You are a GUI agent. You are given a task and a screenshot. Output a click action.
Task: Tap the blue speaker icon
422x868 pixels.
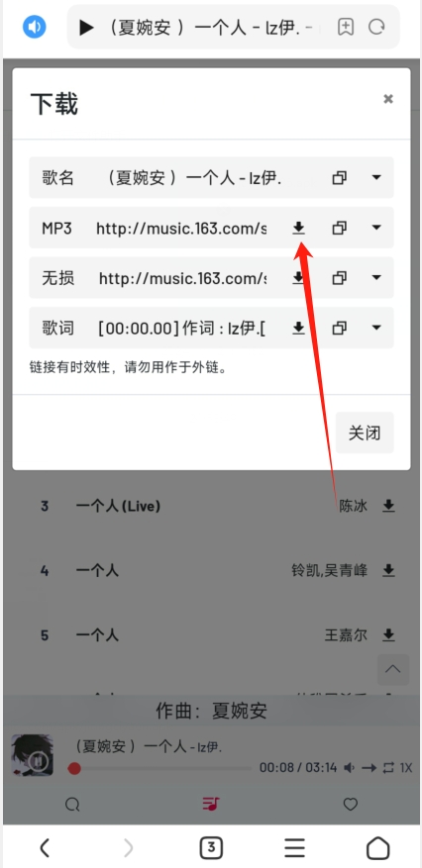35,27
